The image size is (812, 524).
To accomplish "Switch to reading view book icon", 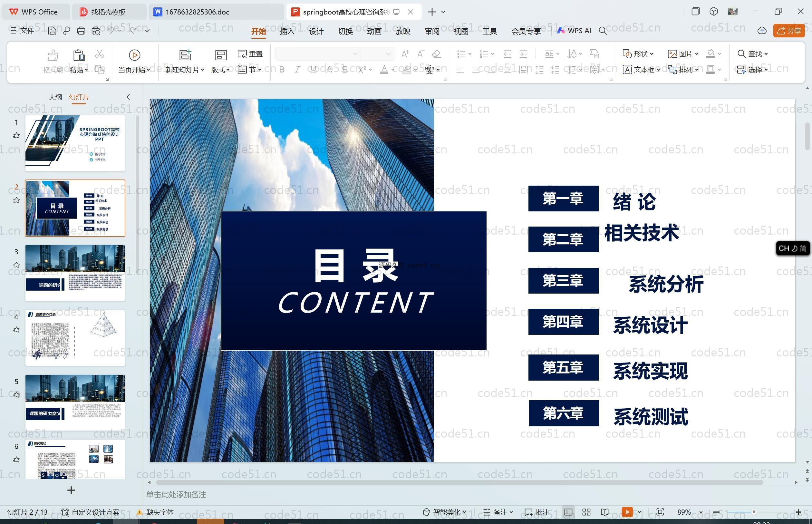I will click(605, 512).
